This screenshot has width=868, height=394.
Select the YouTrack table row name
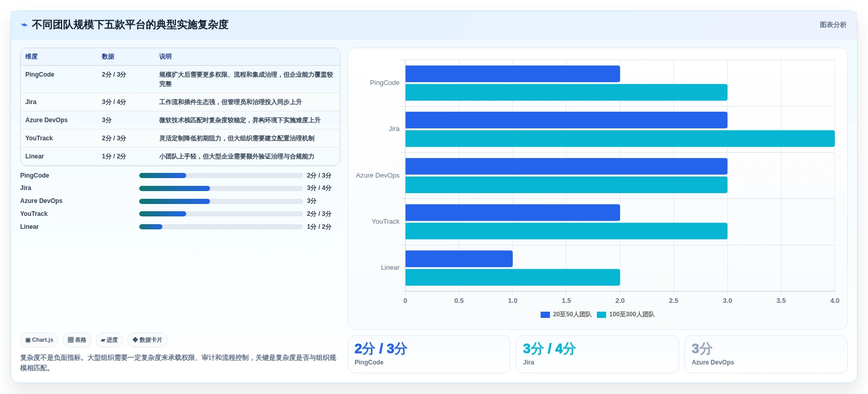(x=39, y=138)
